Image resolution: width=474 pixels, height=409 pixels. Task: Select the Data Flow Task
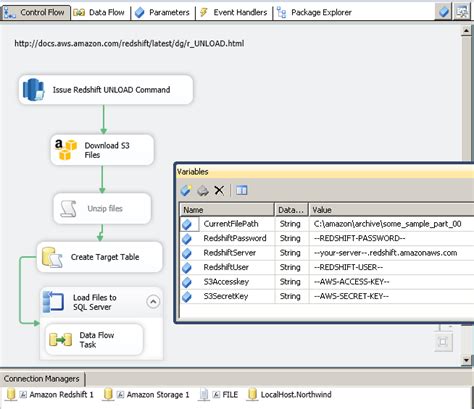(94, 340)
